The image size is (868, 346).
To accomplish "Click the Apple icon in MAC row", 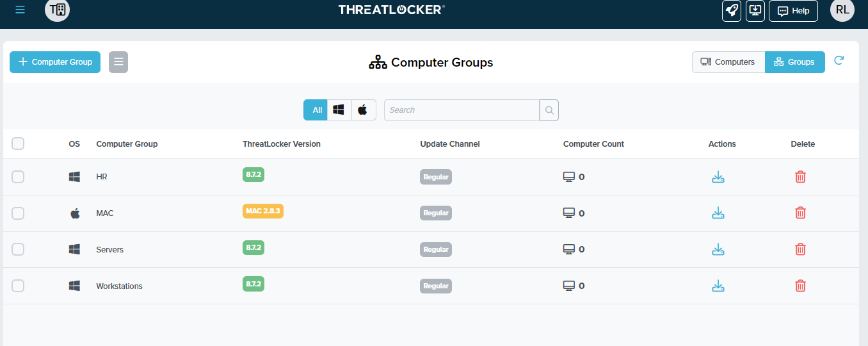I will 75,213.
